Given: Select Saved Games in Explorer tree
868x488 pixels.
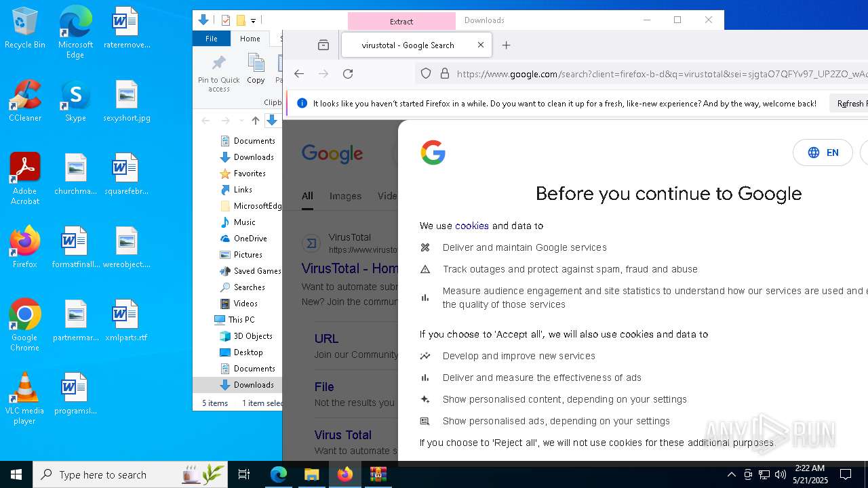Looking at the screenshot, I should pyautogui.click(x=250, y=271).
